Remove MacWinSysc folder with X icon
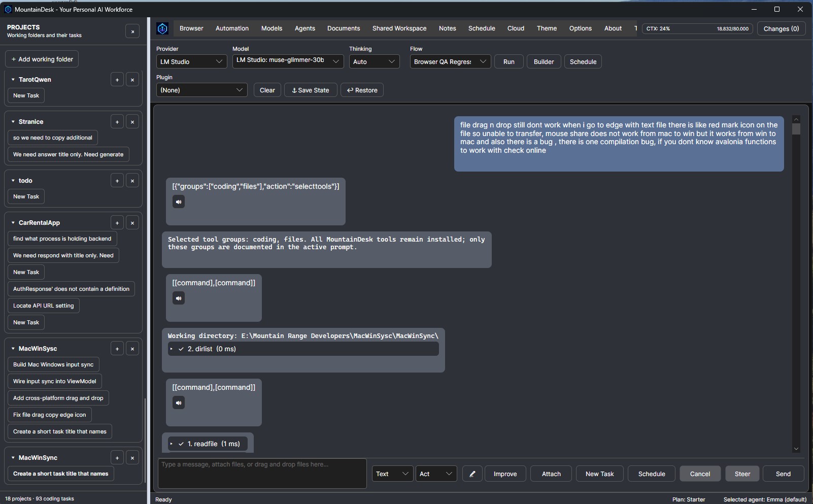 pyautogui.click(x=132, y=349)
